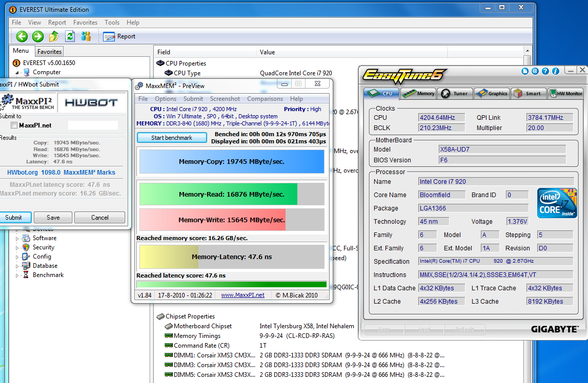Open the File menu in EVEREST
The image size is (588, 383).
point(16,23)
